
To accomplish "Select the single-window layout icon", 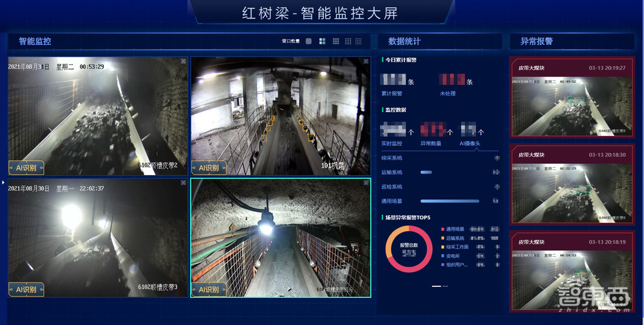I will (x=308, y=41).
